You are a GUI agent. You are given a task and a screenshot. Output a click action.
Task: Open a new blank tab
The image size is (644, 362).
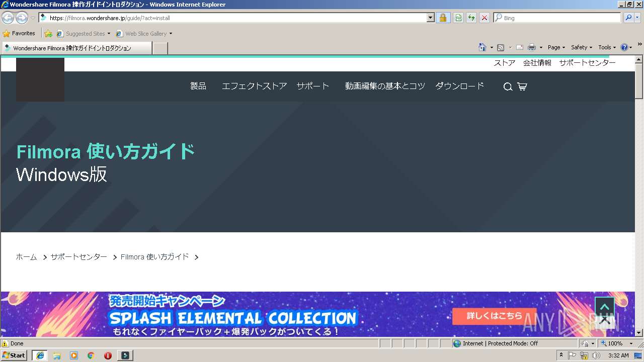tap(160, 48)
